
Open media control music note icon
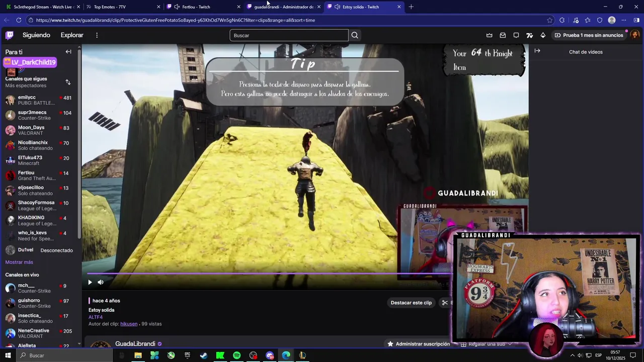[x=576, y=20]
